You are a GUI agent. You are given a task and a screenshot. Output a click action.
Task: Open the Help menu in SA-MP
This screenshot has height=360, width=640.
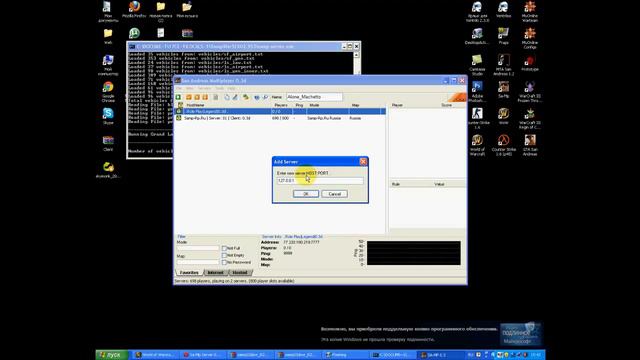click(231, 88)
